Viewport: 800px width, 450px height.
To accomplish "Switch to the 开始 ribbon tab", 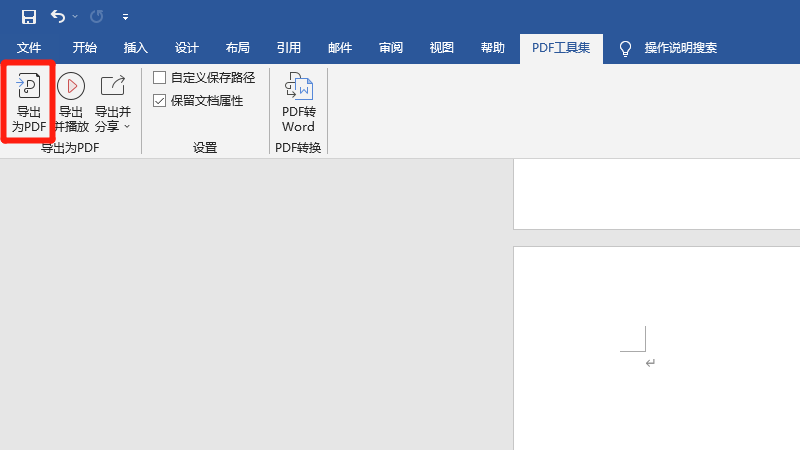I will pos(85,48).
